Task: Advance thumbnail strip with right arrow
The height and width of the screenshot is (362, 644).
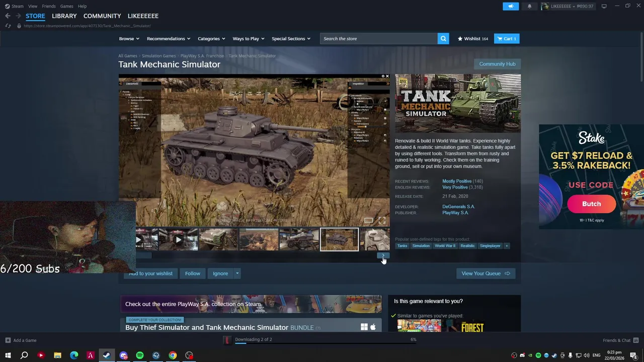Action: tap(383, 255)
